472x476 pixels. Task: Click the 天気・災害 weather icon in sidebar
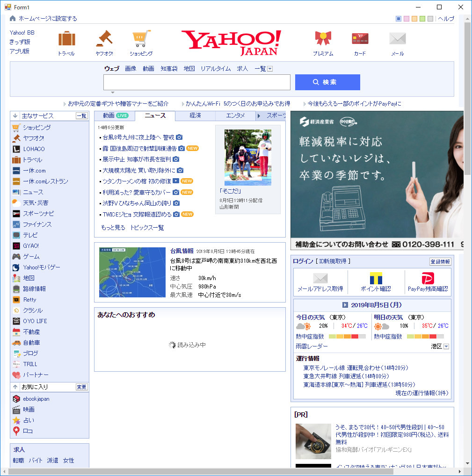16,203
